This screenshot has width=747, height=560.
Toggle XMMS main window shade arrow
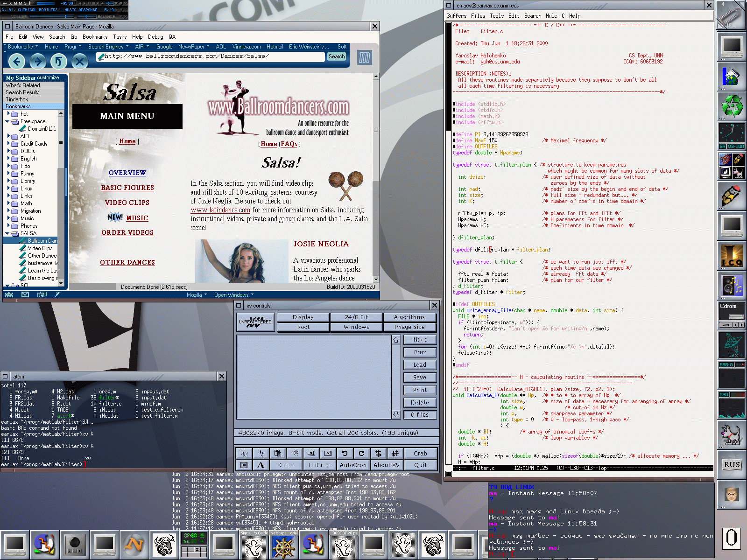coord(116,3)
